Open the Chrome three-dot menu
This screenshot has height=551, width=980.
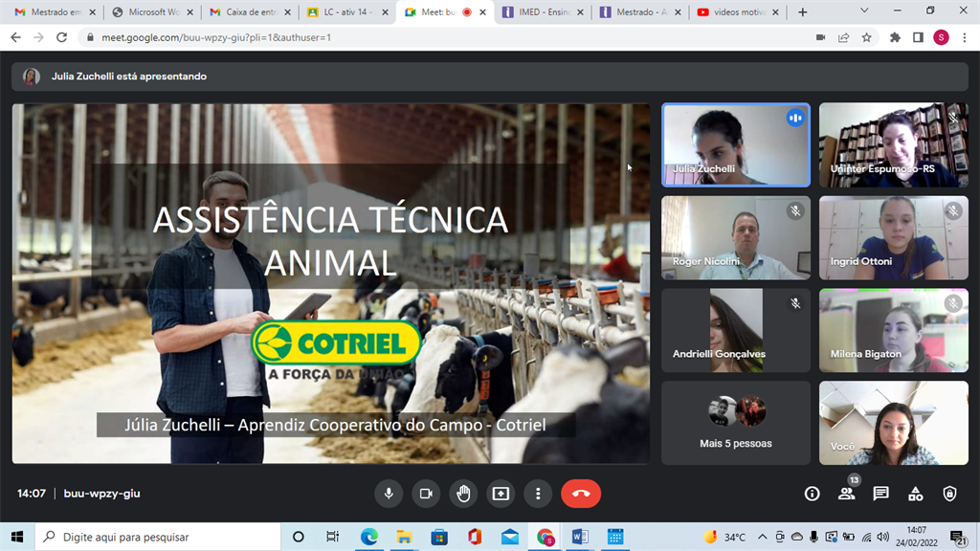point(965,37)
